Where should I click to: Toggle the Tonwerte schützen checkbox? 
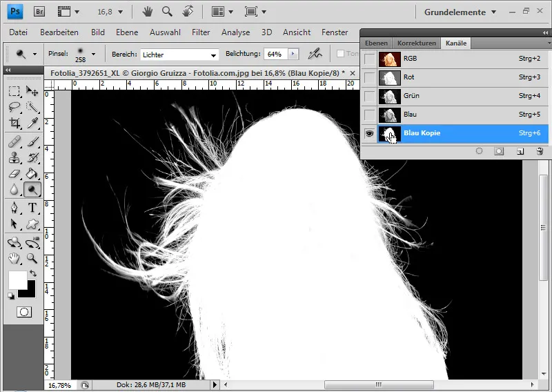pos(340,54)
